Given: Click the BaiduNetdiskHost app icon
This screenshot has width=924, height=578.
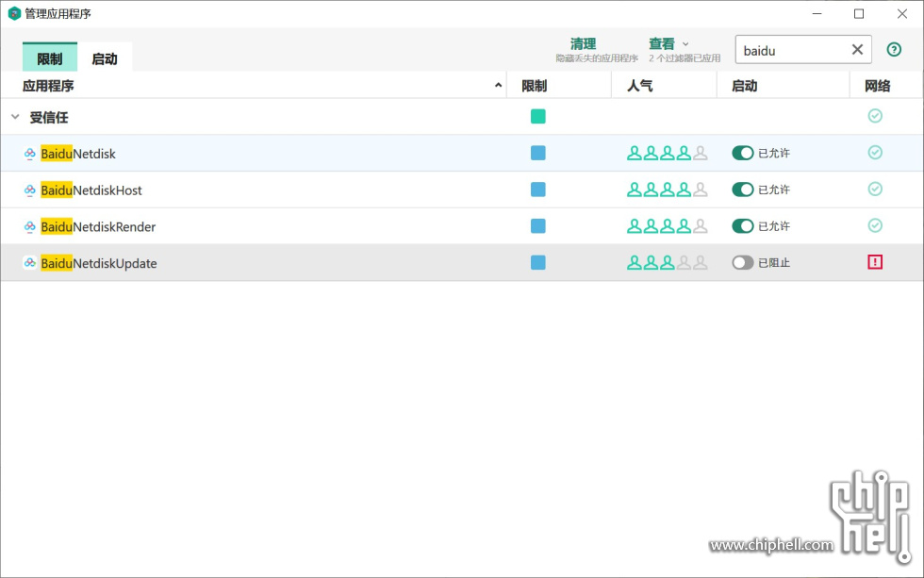Looking at the screenshot, I should (x=29, y=190).
